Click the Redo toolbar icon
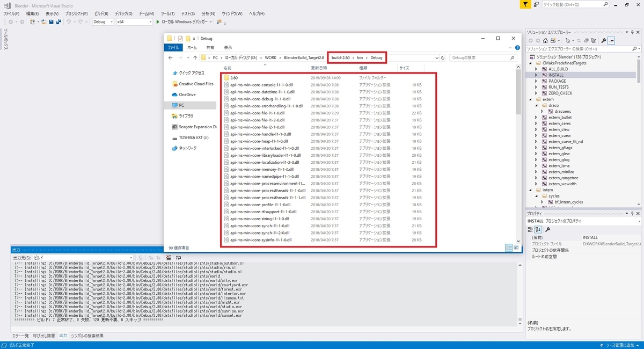The height and width of the screenshot is (349, 644). click(80, 22)
